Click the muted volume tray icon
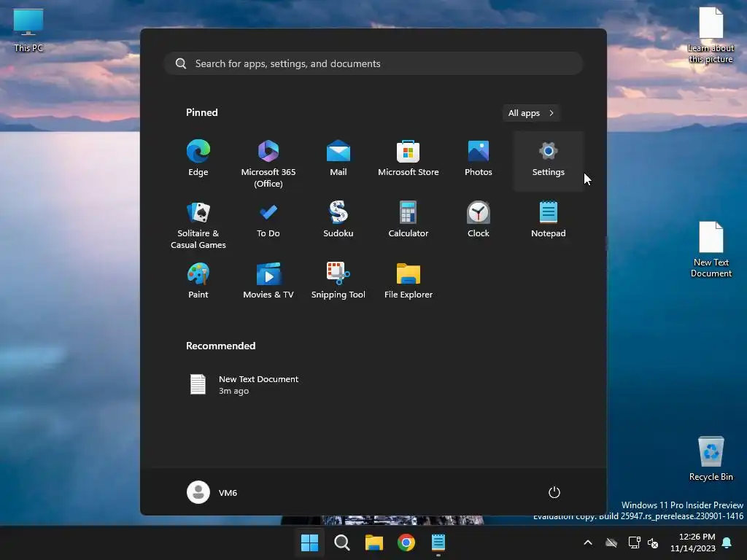 click(x=653, y=542)
